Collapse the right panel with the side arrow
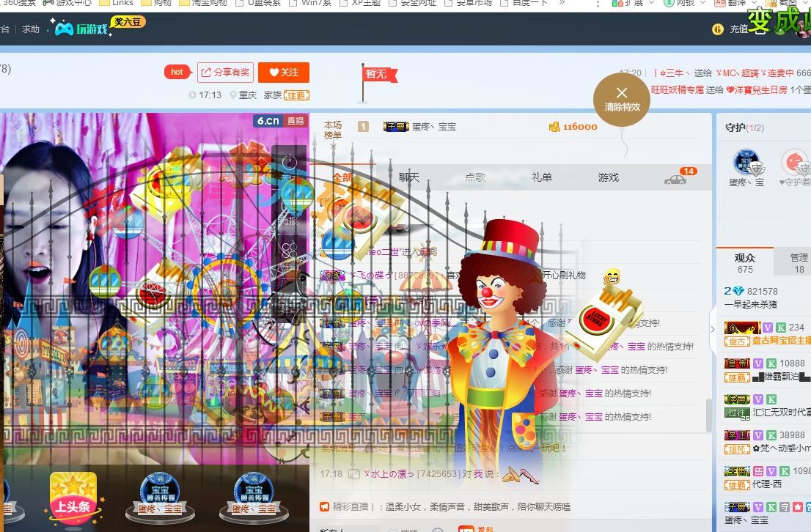The height and width of the screenshot is (532, 811). 713,329
